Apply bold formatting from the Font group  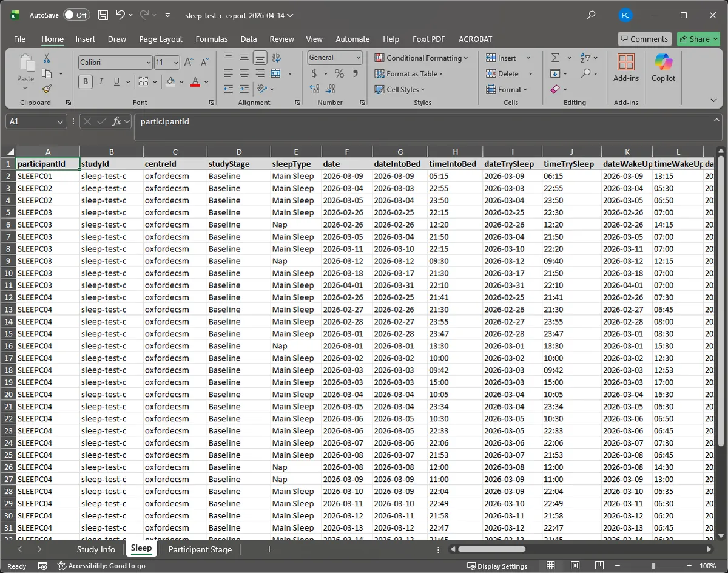pos(85,81)
